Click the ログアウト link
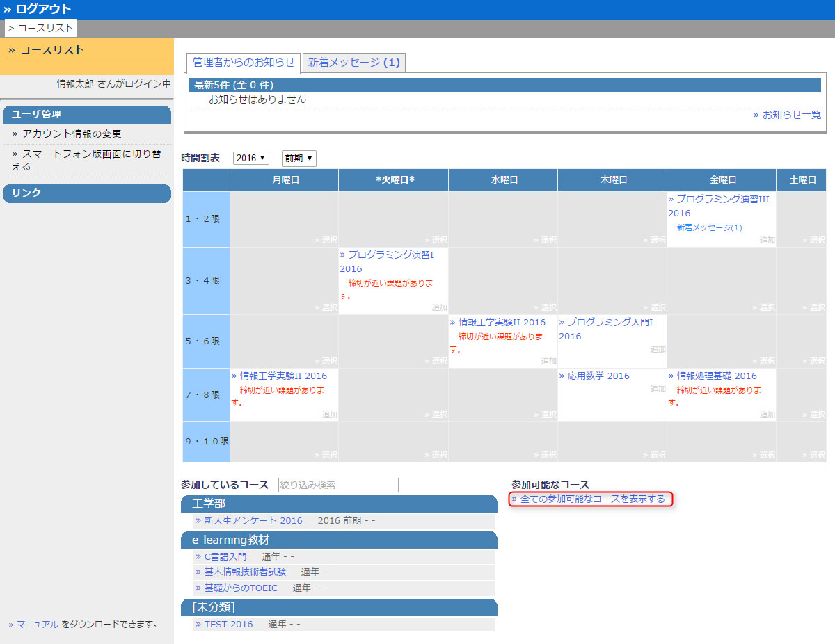Image resolution: width=835 pixels, height=644 pixels. [x=42, y=9]
